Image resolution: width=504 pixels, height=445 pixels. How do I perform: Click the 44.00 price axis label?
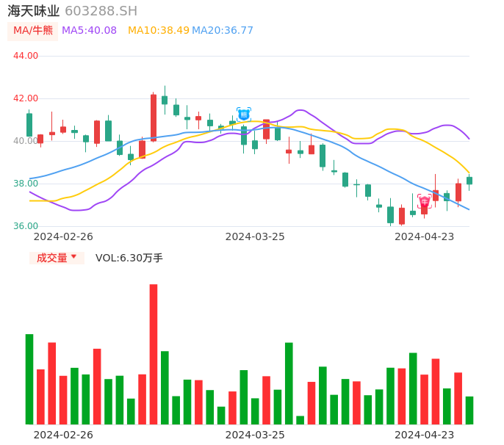(x=26, y=56)
